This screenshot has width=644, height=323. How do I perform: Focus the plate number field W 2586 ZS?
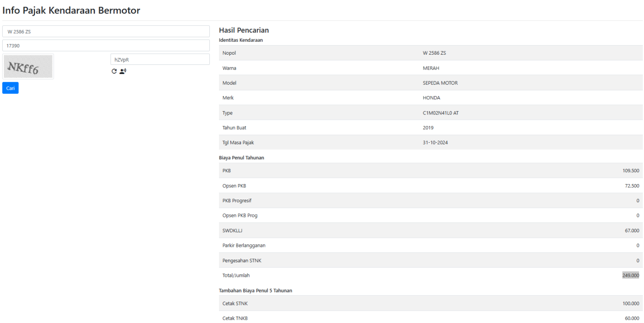point(106,31)
